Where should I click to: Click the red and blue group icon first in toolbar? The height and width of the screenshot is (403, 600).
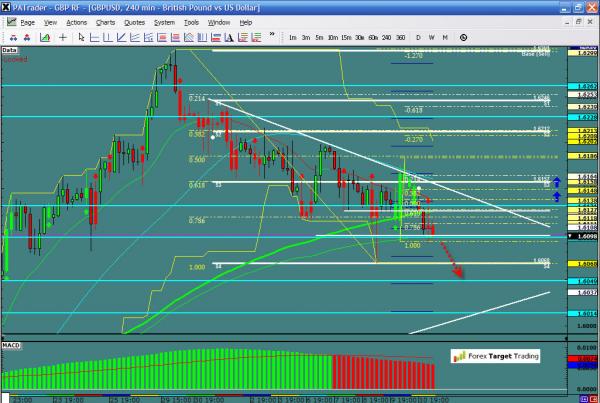pyautogui.click(x=13, y=38)
